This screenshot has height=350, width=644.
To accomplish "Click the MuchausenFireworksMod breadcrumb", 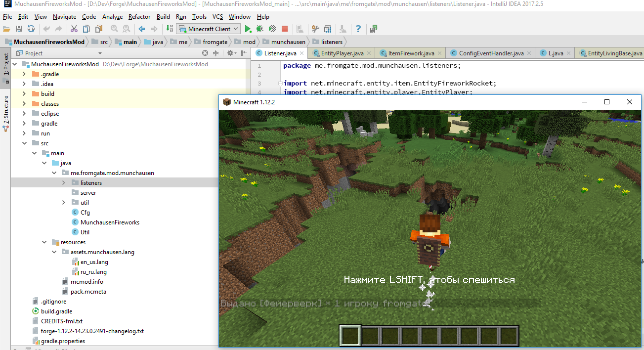I will 44,42.
